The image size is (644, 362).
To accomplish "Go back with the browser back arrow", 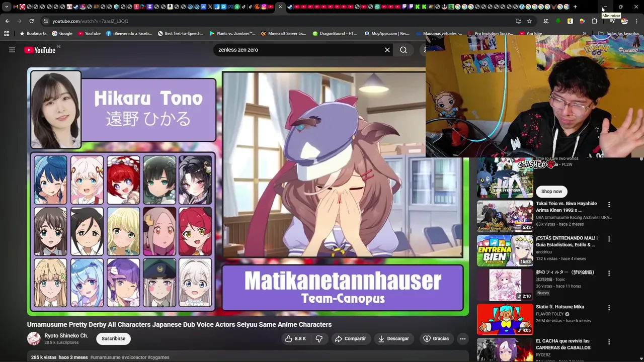I will [7, 21].
